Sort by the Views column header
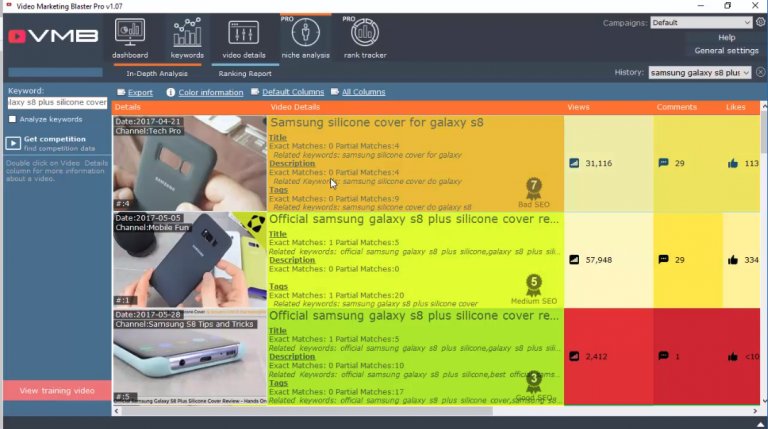The width and height of the screenshot is (768, 429). [578, 107]
